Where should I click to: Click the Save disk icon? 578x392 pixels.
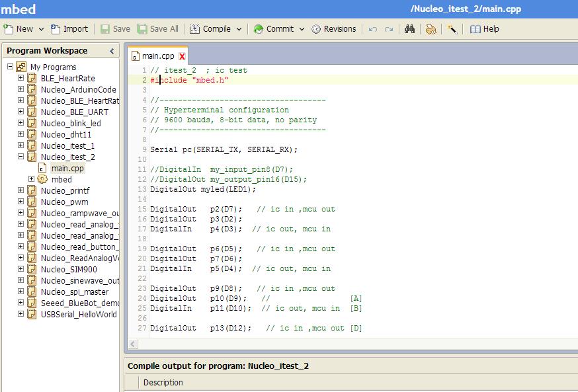click(105, 29)
